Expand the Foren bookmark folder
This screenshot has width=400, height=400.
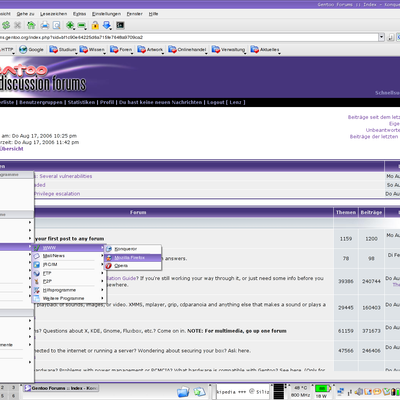coord(121,50)
